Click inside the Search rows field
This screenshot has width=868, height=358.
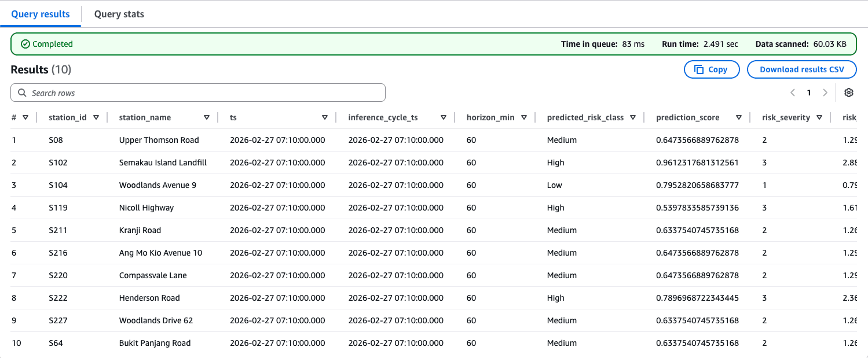tap(197, 93)
